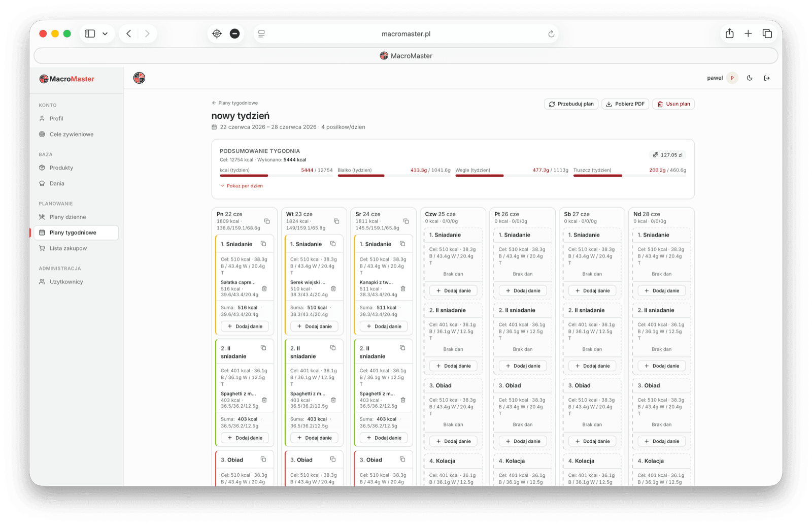This screenshot has height=525, width=812.
Task: Click Usun plan button
Action: [x=673, y=104]
